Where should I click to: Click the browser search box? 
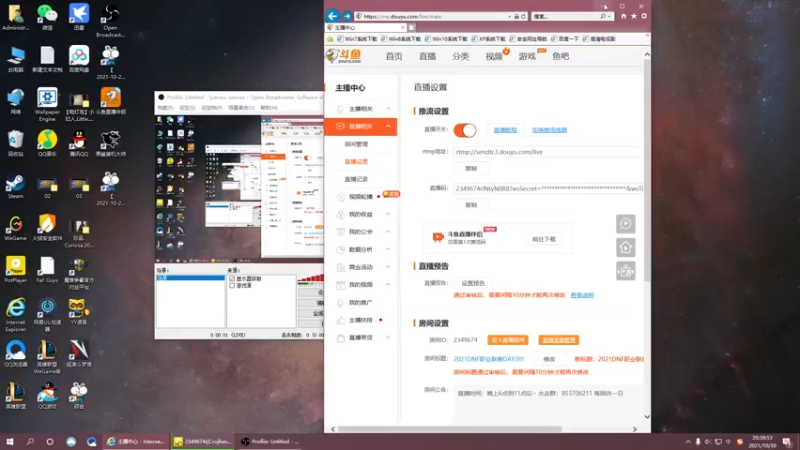coord(565,16)
